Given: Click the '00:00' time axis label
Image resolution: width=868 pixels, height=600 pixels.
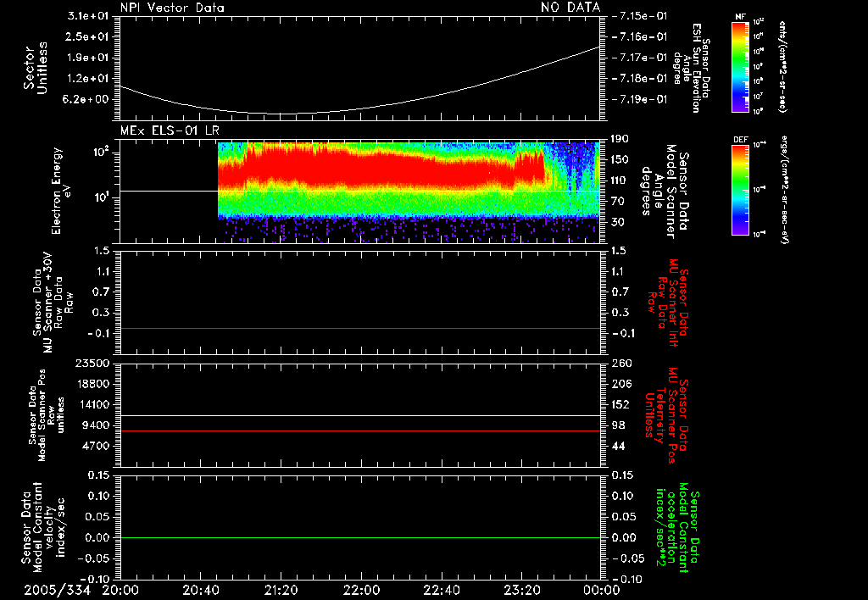Looking at the screenshot, I should coord(602,590).
